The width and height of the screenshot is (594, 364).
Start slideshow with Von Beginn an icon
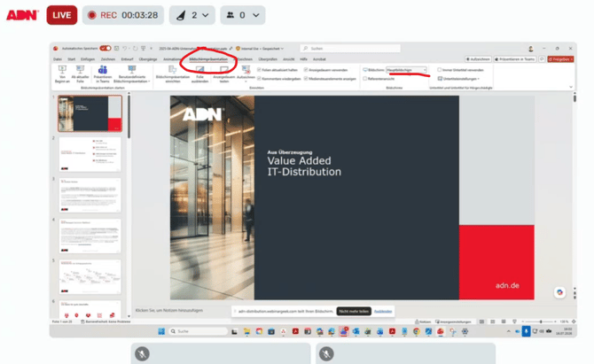(62, 70)
